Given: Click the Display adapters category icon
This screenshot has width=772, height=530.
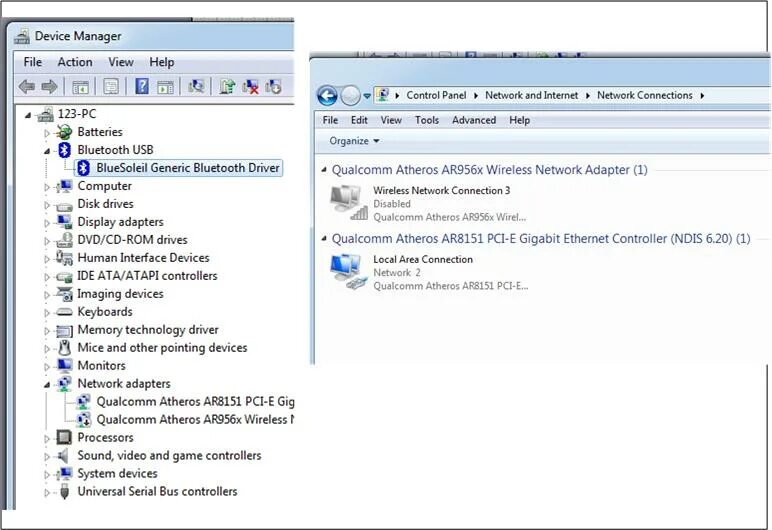Looking at the screenshot, I should coord(64,222).
